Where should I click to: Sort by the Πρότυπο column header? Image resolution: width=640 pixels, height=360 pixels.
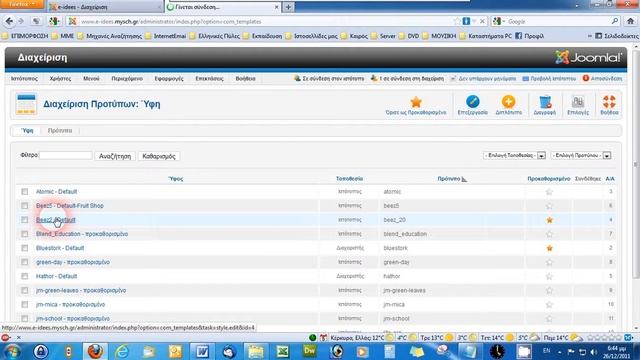449,178
